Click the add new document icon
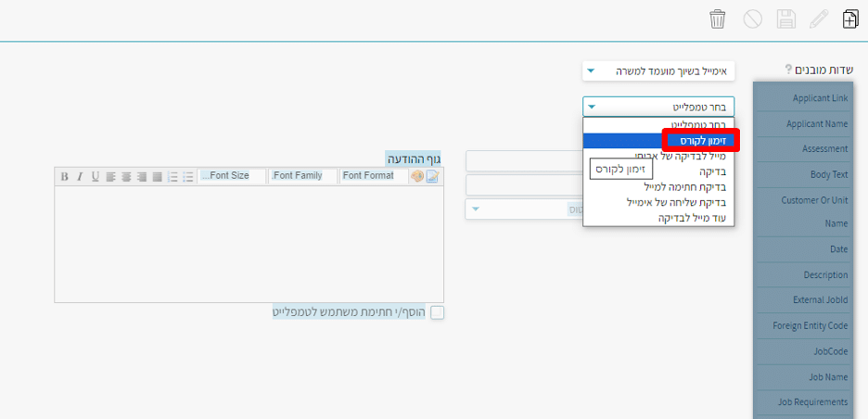The width and height of the screenshot is (868, 419). pyautogui.click(x=849, y=19)
